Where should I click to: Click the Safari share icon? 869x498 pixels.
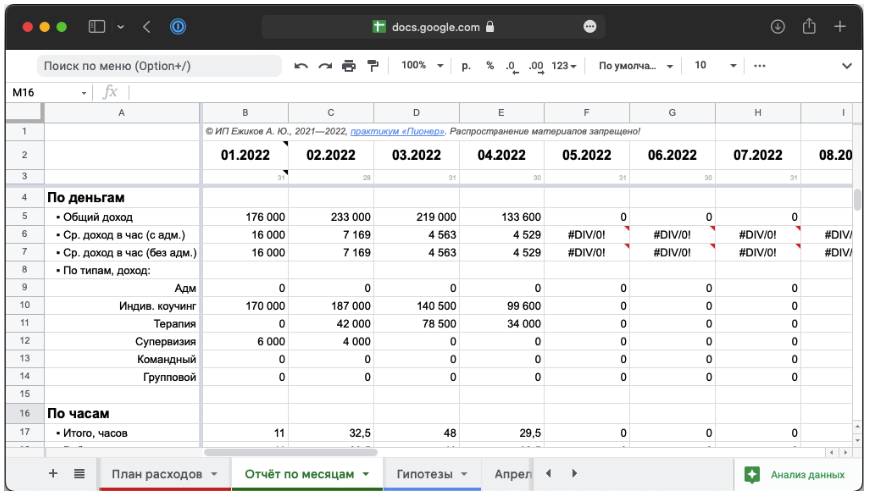pos(809,26)
